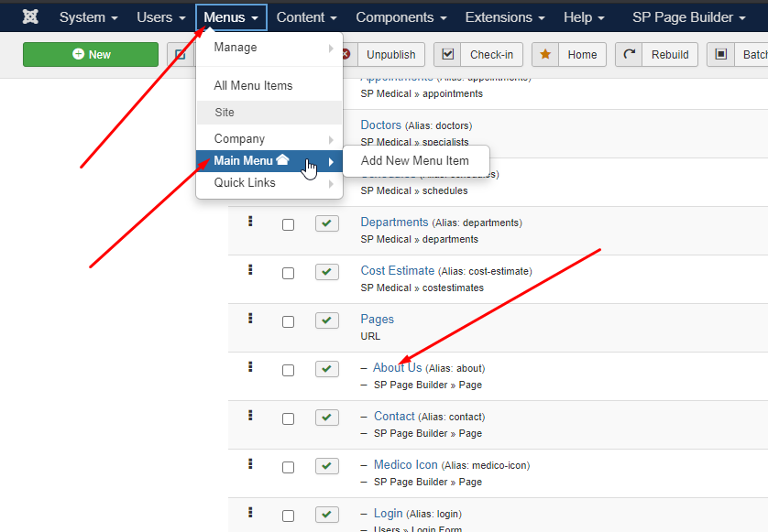The width and height of the screenshot is (768, 532).
Task: Open the Content menu
Action: (306, 17)
